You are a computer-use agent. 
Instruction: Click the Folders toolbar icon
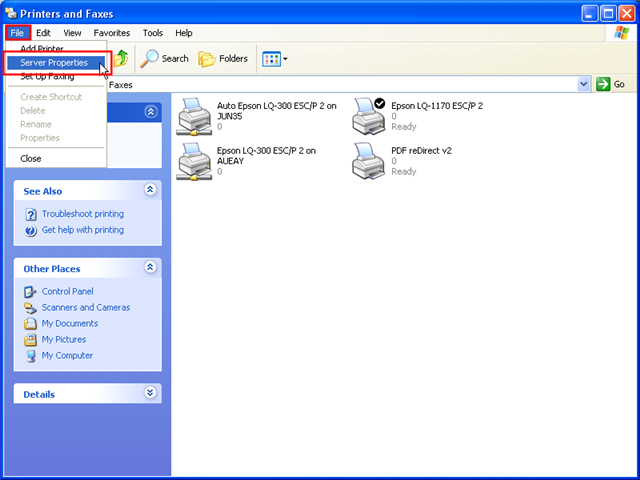[x=208, y=59]
